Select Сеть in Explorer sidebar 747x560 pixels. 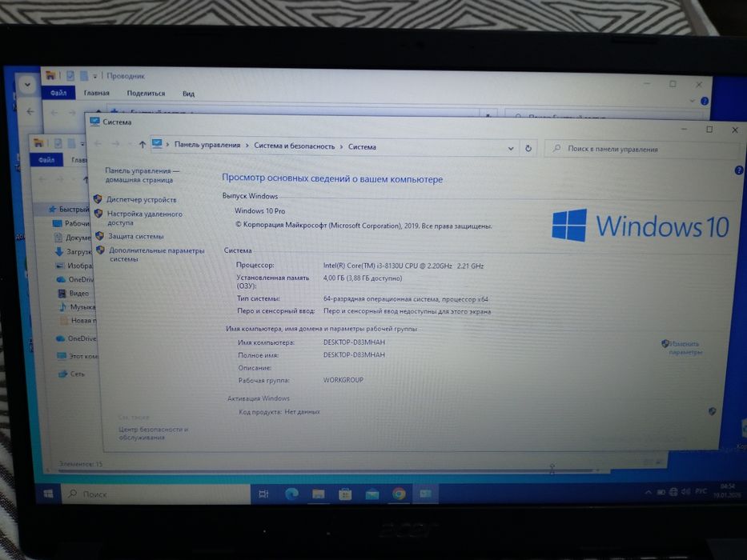71,374
